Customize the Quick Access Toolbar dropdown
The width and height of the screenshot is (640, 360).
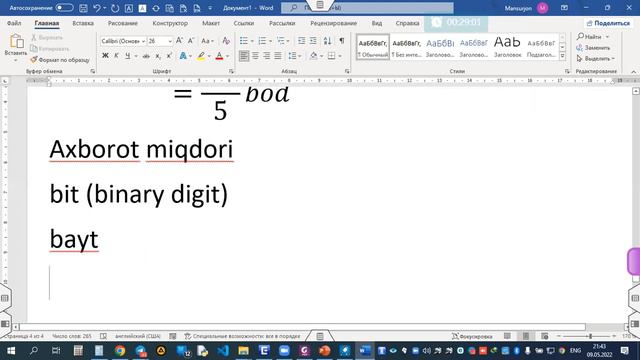point(210,8)
